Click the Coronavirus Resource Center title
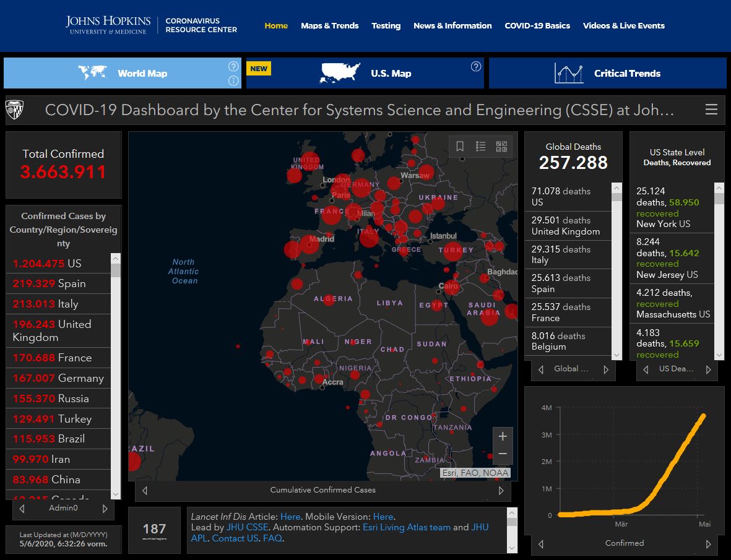731x560 pixels. click(x=201, y=25)
